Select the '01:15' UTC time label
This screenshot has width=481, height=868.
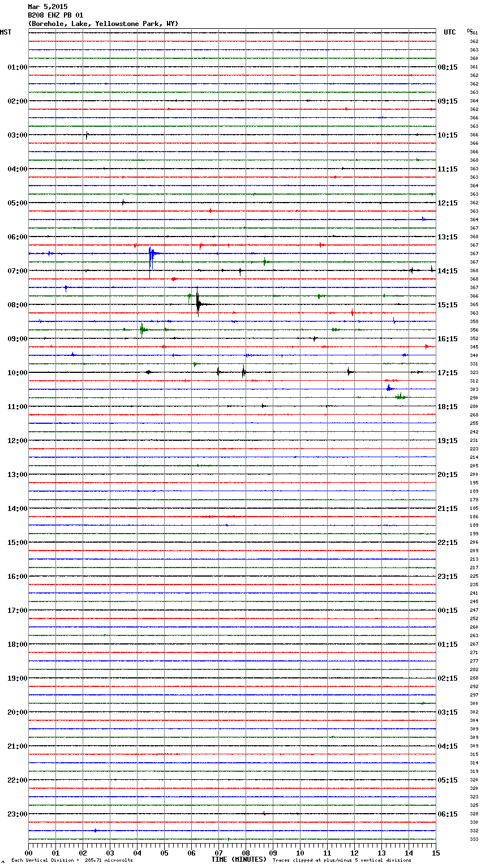448,644
